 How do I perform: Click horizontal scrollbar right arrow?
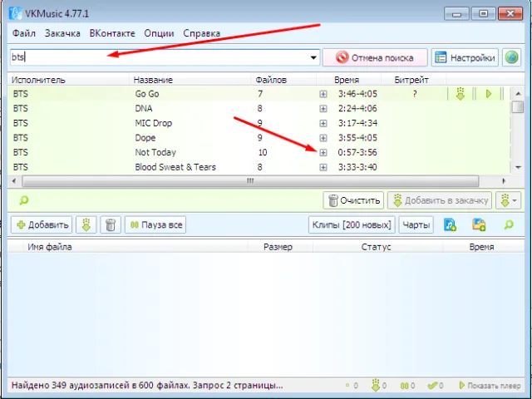tap(504, 181)
